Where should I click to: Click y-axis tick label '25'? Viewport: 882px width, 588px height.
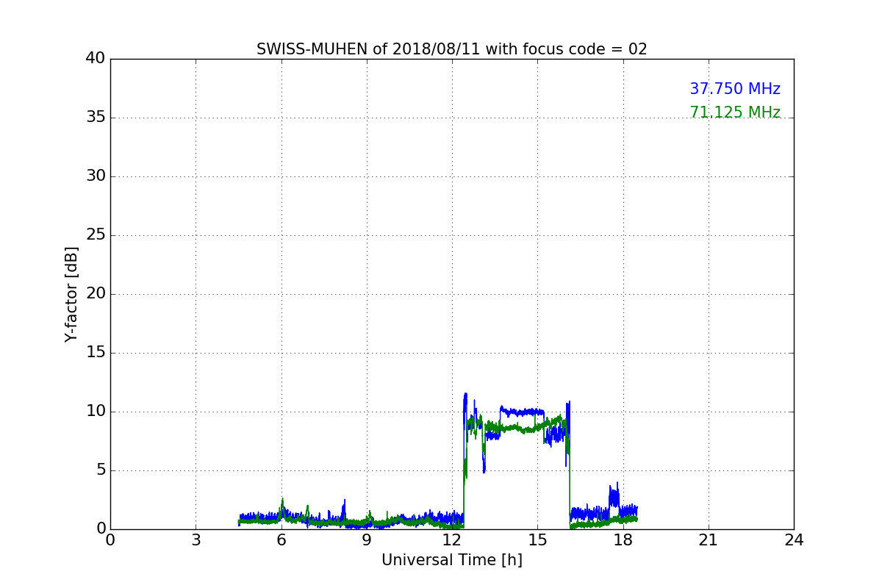coord(95,235)
